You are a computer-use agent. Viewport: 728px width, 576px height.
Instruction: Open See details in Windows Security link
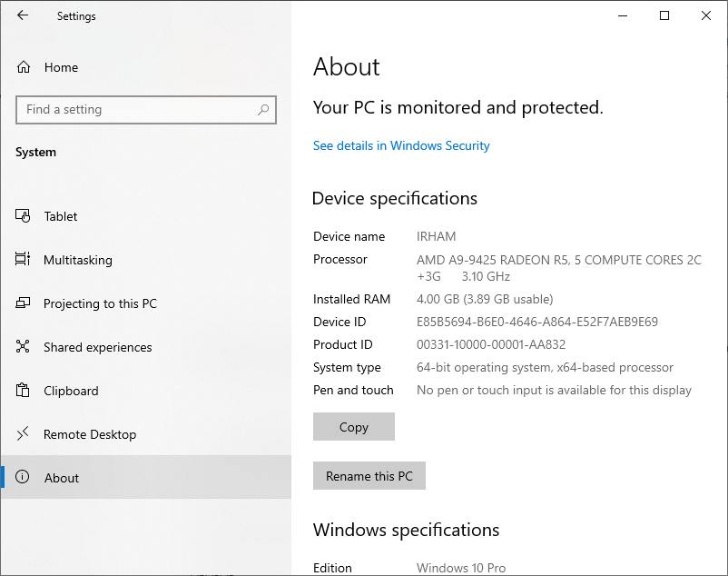(x=401, y=146)
